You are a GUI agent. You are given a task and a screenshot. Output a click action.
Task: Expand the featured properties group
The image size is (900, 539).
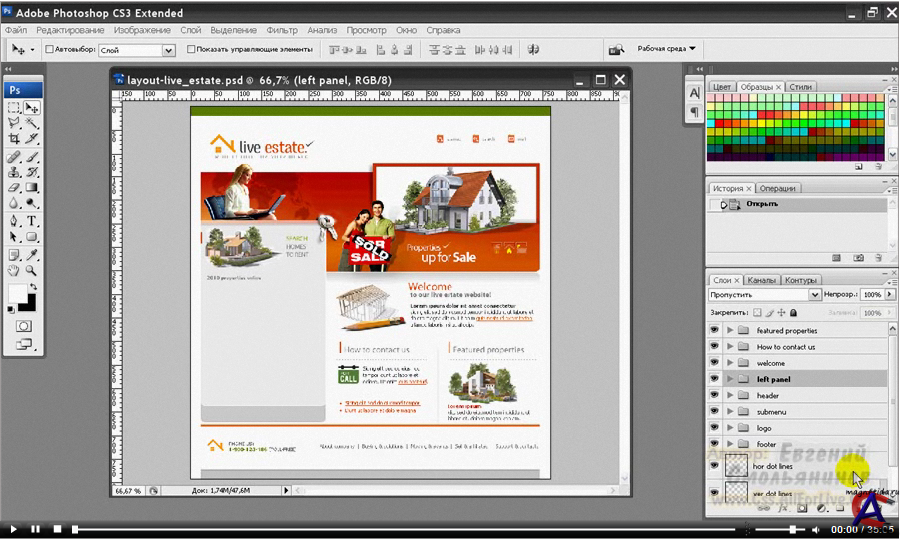730,330
